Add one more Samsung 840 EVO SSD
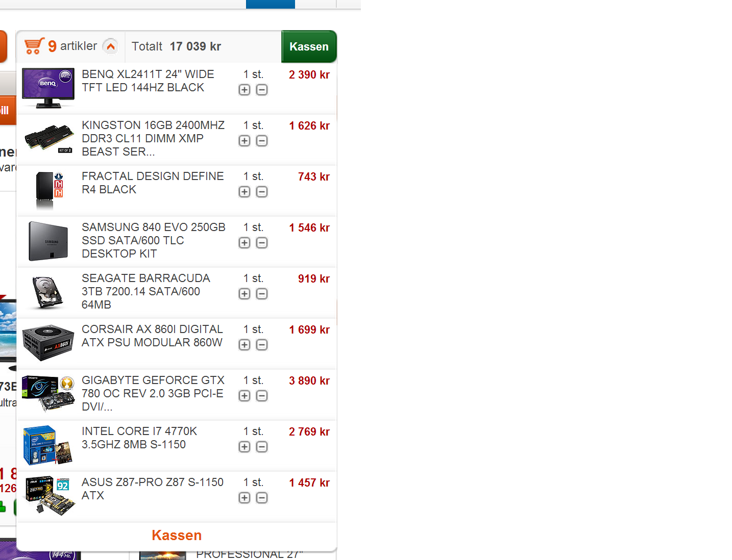This screenshot has height=560, width=732. pyautogui.click(x=245, y=243)
